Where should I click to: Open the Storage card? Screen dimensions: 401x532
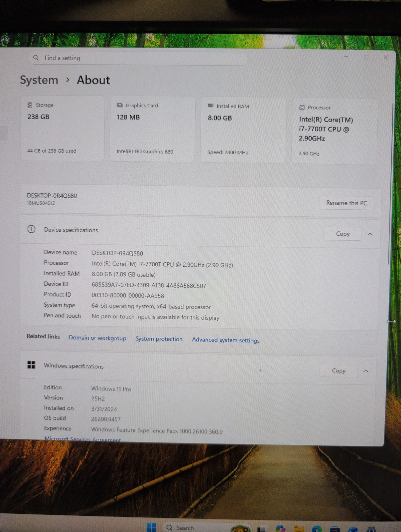(x=62, y=129)
